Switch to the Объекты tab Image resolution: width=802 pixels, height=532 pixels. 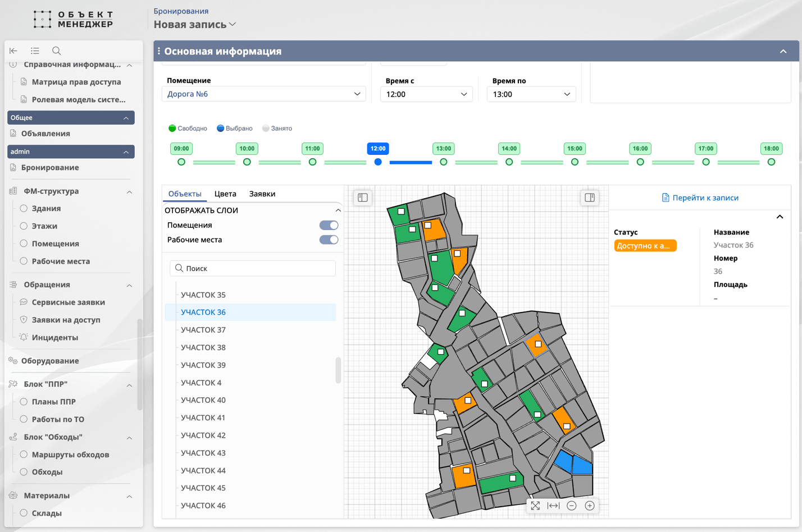[185, 194]
